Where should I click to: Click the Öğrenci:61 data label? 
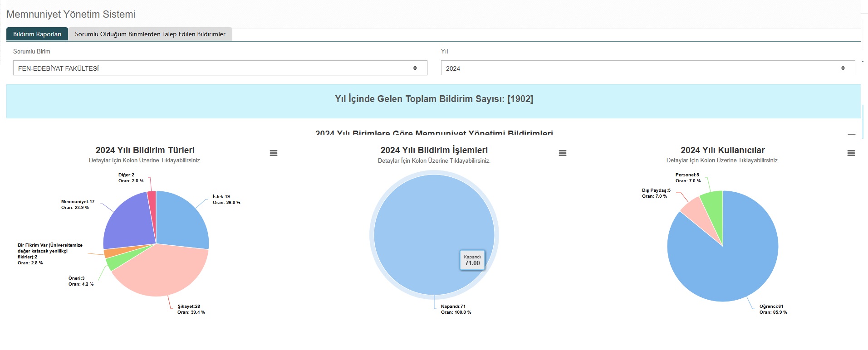pos(771,306)
